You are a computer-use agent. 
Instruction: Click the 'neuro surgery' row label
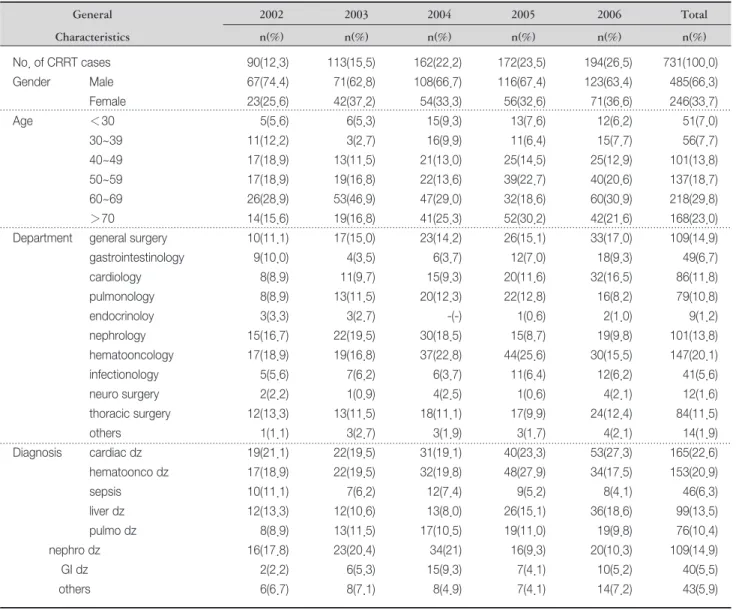pos(124,395)
